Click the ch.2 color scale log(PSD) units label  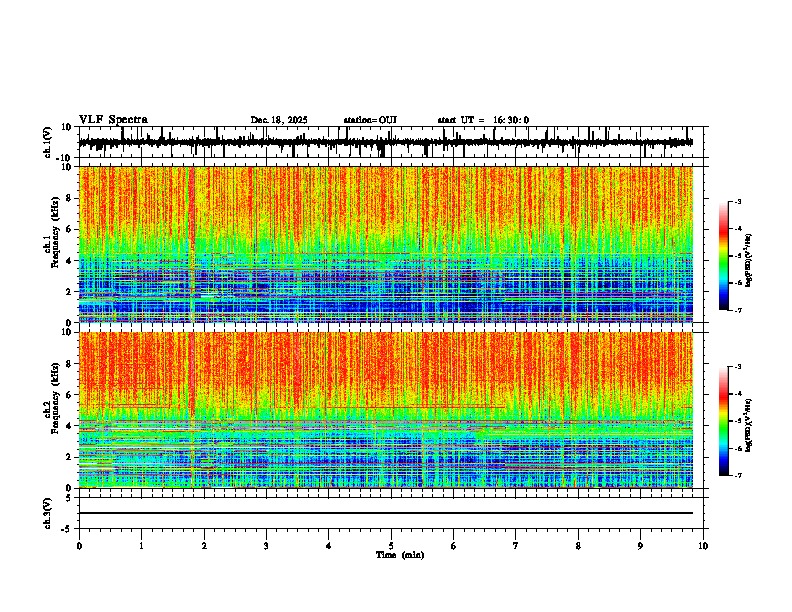pyautogui.click(x=749, y=425)
